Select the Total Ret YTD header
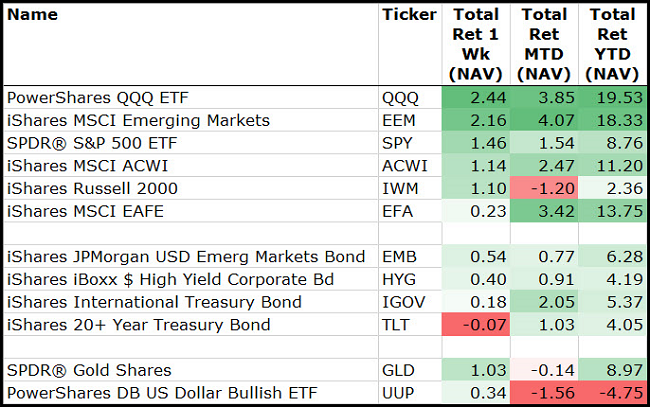 612,44
